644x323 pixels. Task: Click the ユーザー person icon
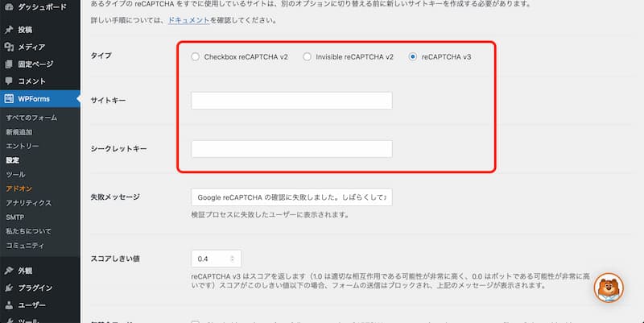9,305
